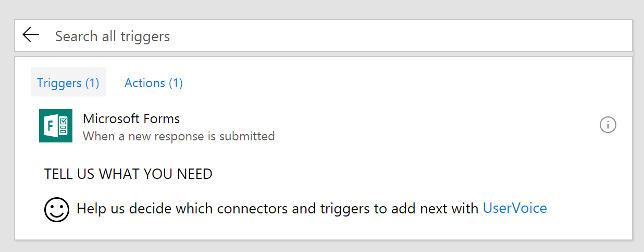Open the UserVoice link
Screen dimensions: 644x252
click(515, 208)
